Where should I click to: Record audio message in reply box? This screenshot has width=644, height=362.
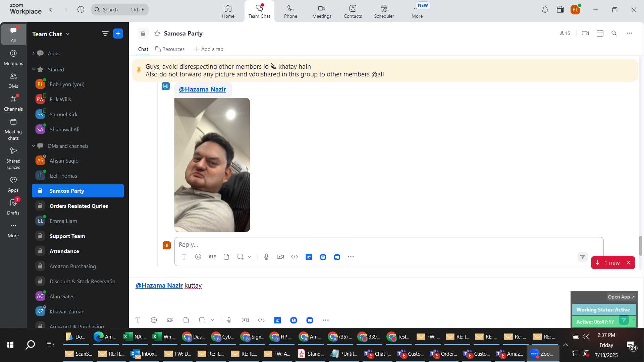266,257
